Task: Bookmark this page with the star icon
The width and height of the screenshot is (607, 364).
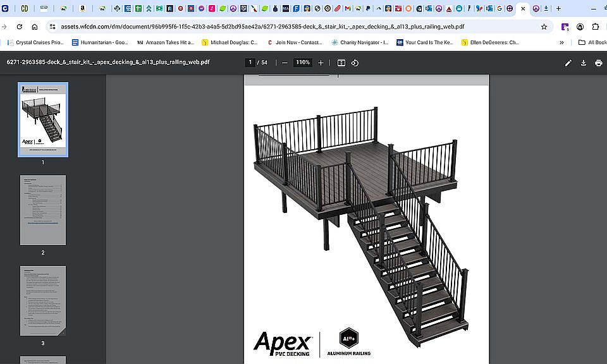Action: (x=544, y=27)
